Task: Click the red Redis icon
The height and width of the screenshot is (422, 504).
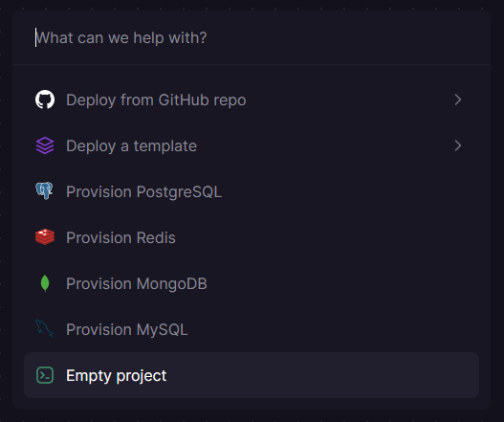Action: (x=45, y=237)
